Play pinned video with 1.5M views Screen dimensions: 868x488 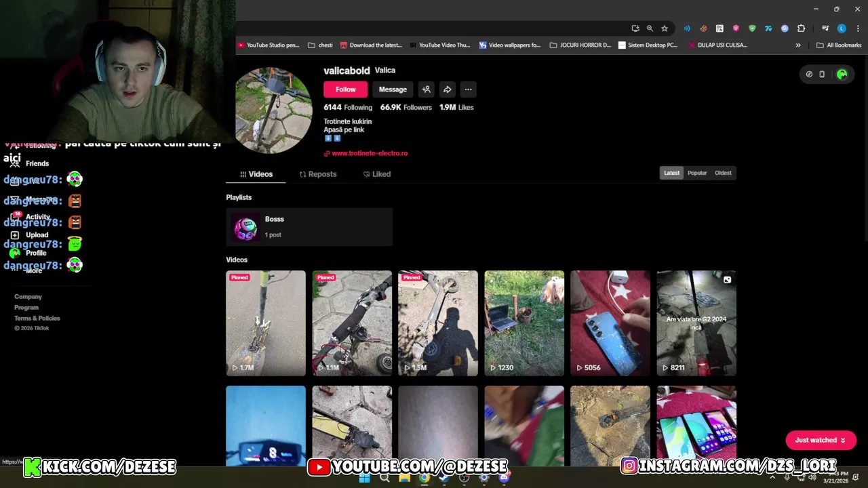(438, 323)
